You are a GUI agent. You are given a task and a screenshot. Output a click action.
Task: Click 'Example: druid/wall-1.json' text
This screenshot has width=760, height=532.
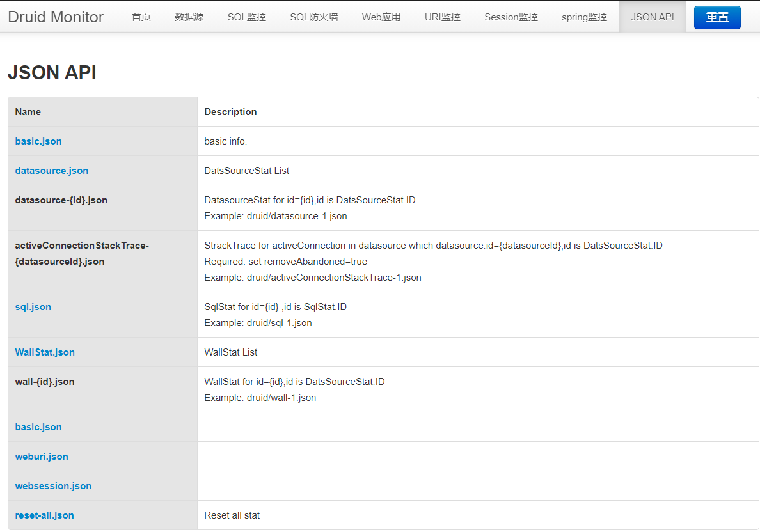tap(260, 398)
